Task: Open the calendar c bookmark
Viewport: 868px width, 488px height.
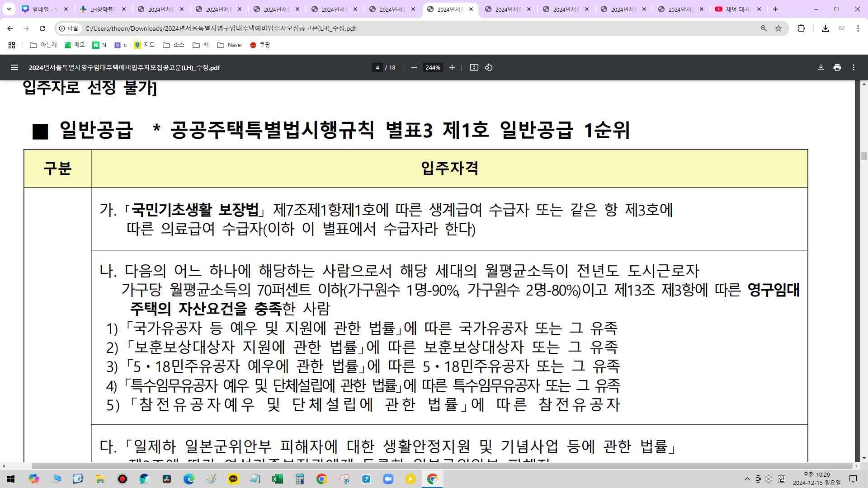Action: (x=120, y=45)
